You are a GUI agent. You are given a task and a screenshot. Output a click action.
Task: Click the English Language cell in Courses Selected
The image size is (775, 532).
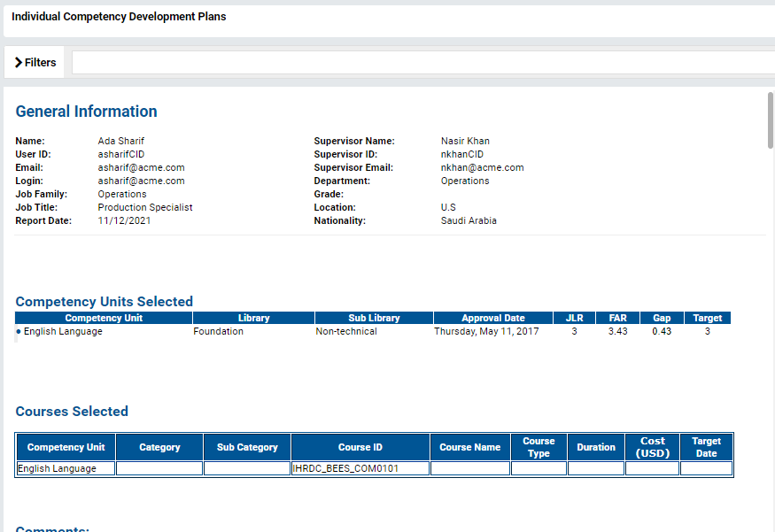pyautogui.click(x=66, y=468)
